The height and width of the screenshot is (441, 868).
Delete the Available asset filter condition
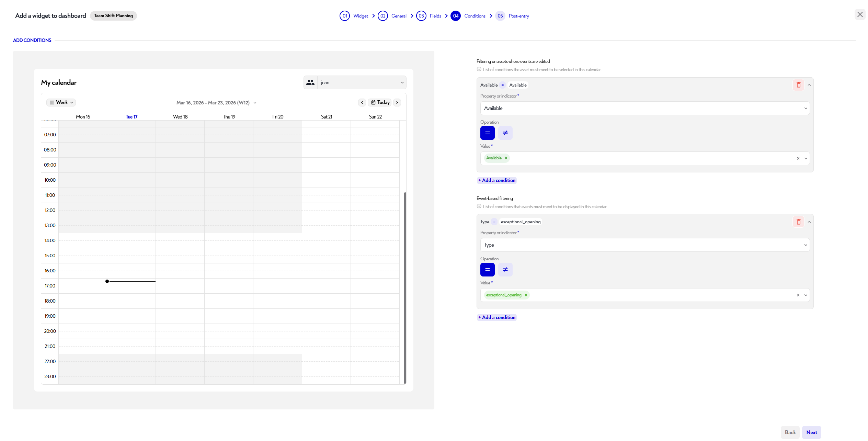point(798,85)
